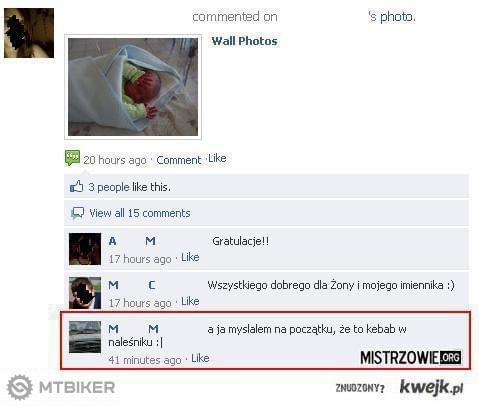Click the thumbs-up like icon
The height and width of the screenshot is (406, 479).
point(76,186)
